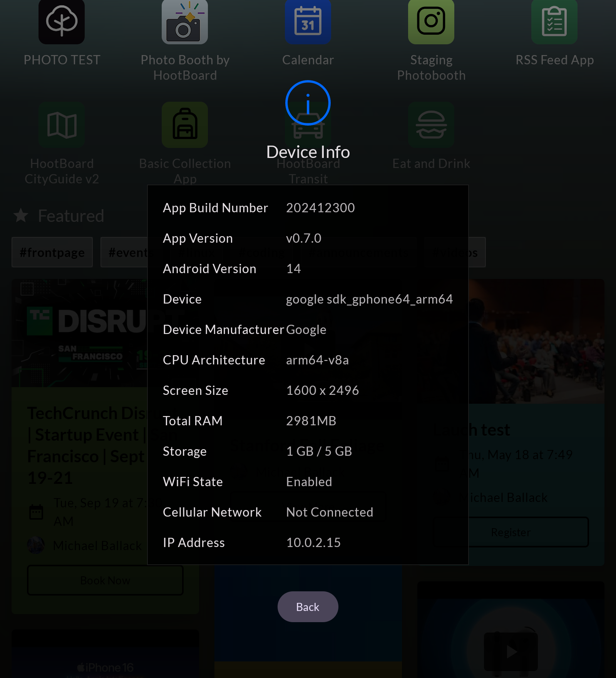The width and height of the screenshot is (616, 678).
Task: Open the RSS Feed App
Action: pos(554,22)
